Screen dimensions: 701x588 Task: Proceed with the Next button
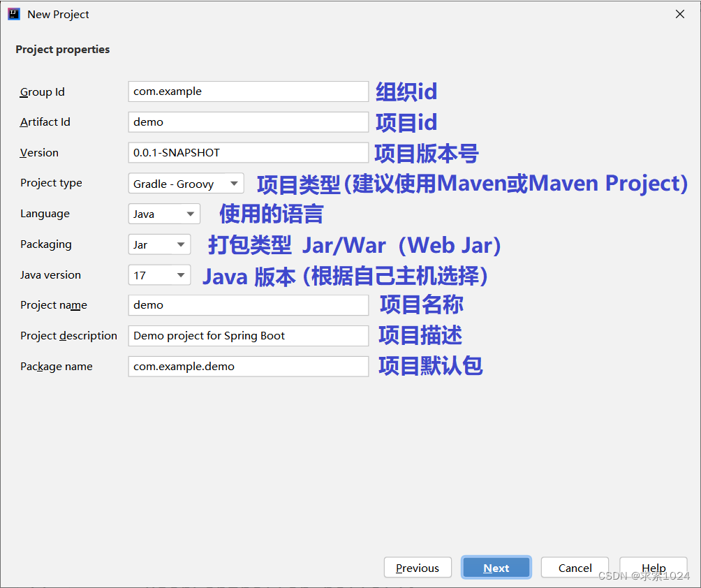(496, 568)
